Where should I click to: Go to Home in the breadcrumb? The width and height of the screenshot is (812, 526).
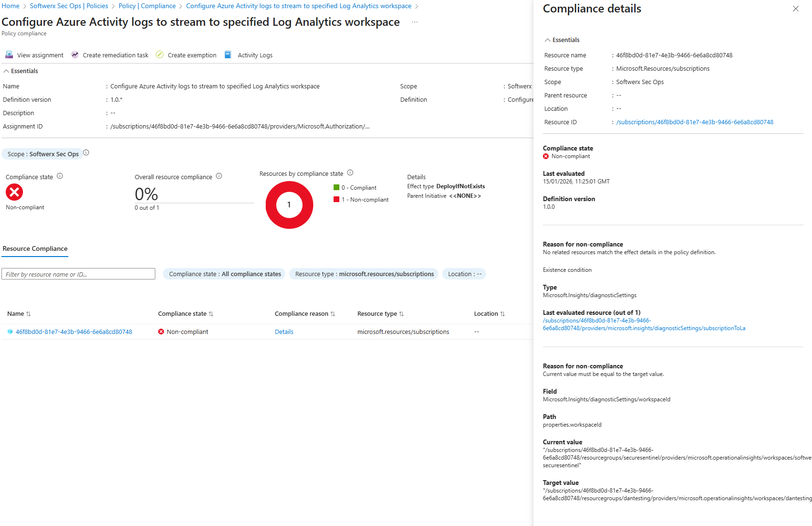(11, 6)
